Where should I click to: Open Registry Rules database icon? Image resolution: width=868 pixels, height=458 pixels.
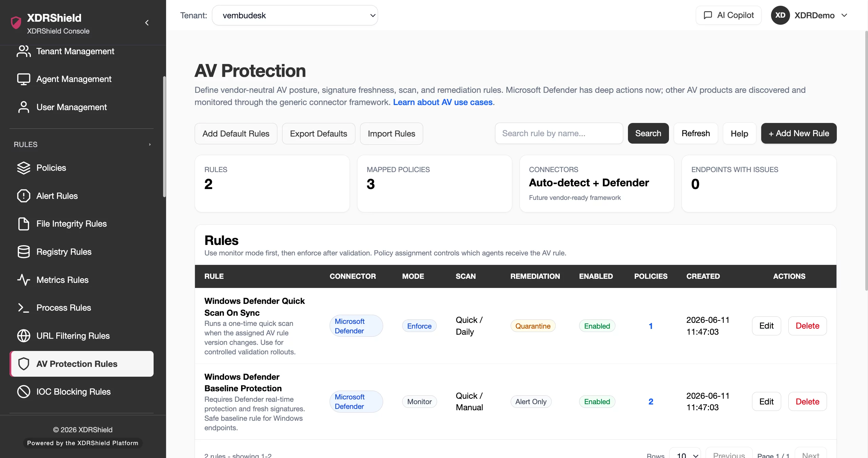point(23,252)
